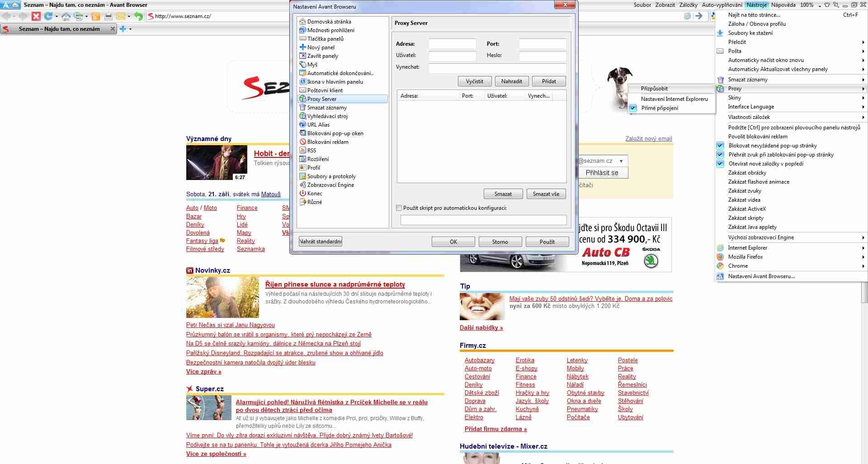
Task: Click Použít button in settings dialog
Action: (547, 242)
